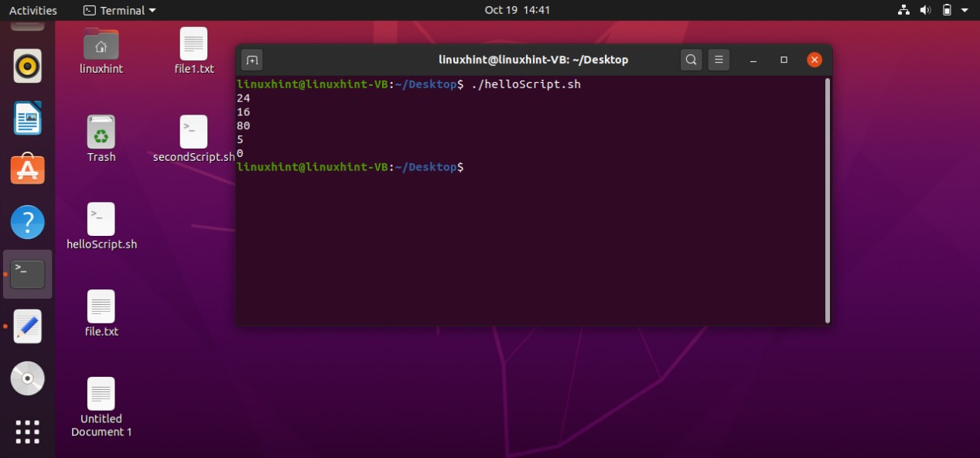The width and height of the screenshot is (980, 458).
Task: Launch LibreOffice Writer from the dock
Action: click(x=28, y=118)
